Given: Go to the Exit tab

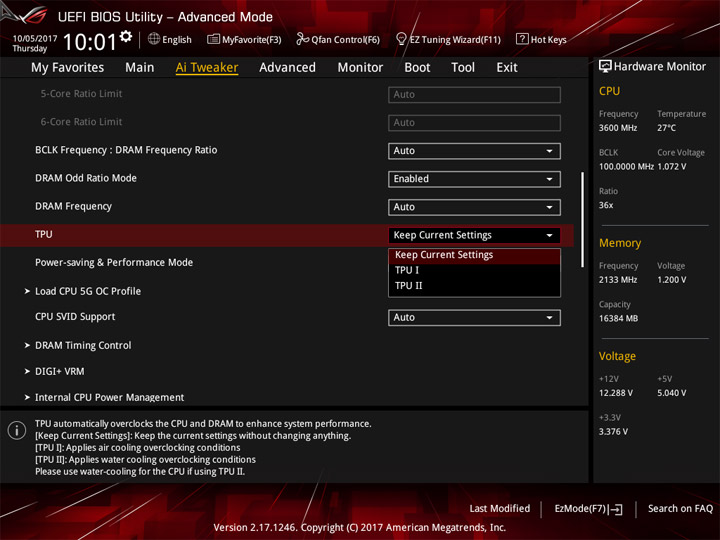Looking at the screenshot, I should [506, 68].
